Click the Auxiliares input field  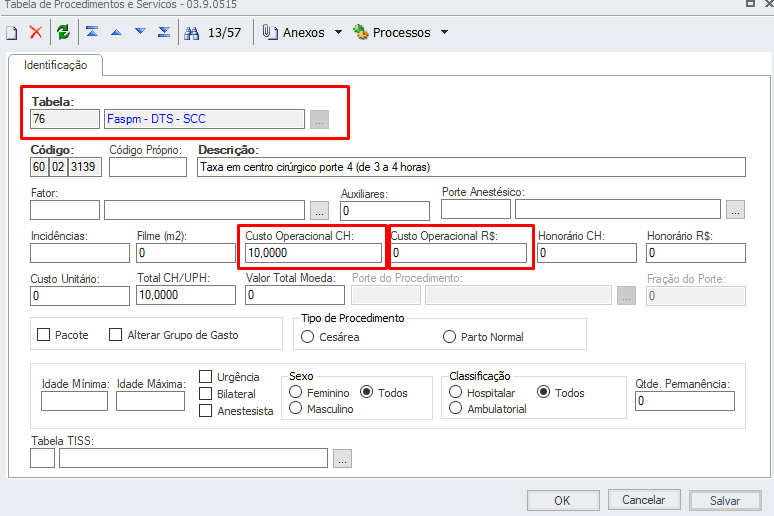click(385, 211)
